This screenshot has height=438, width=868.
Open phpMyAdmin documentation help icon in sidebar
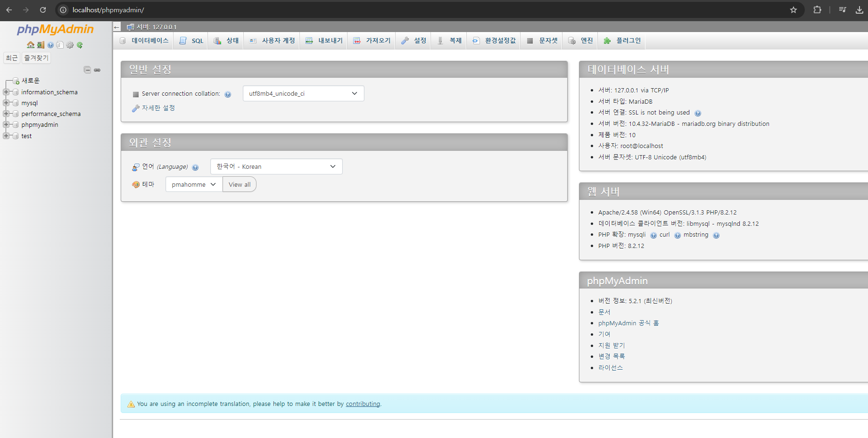[x=50, y=45]
